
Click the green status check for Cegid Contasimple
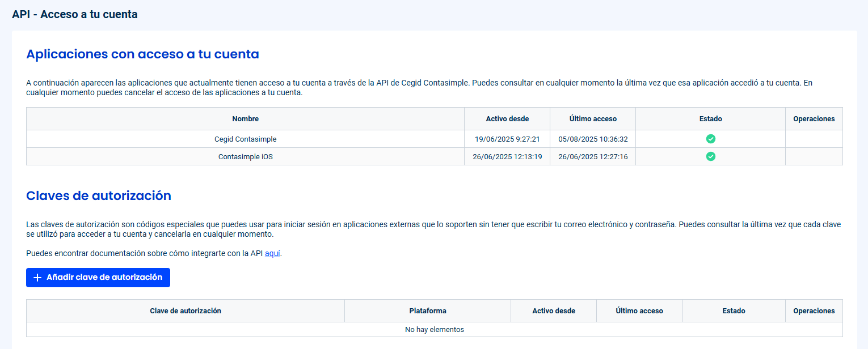pos(710,139)
